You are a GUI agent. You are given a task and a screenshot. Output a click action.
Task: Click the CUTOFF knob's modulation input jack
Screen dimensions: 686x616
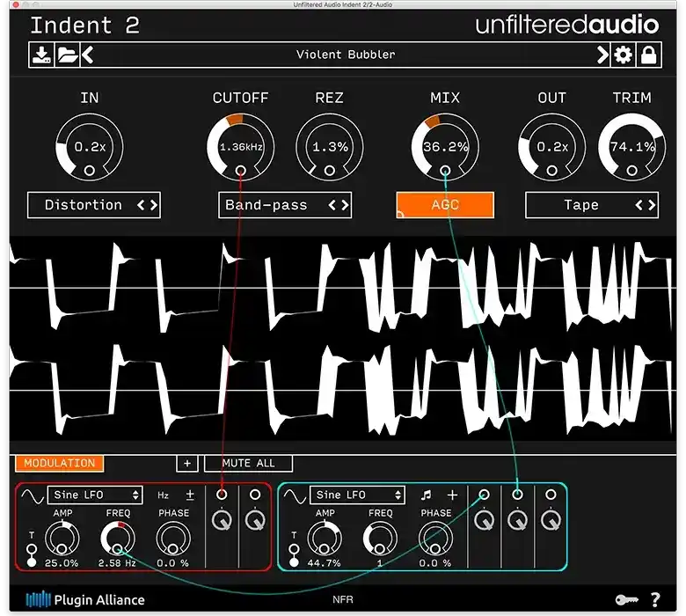pos(241,171)
